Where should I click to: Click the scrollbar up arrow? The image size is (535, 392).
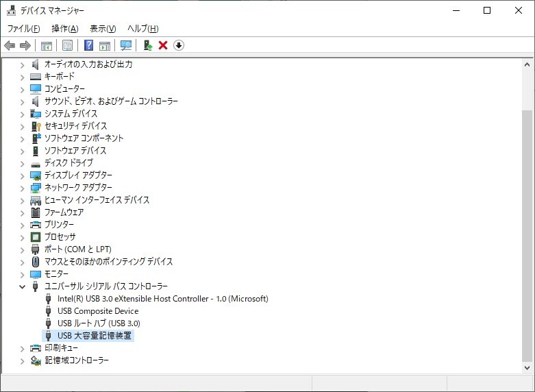pyautogui.click(x=527, y=64)
